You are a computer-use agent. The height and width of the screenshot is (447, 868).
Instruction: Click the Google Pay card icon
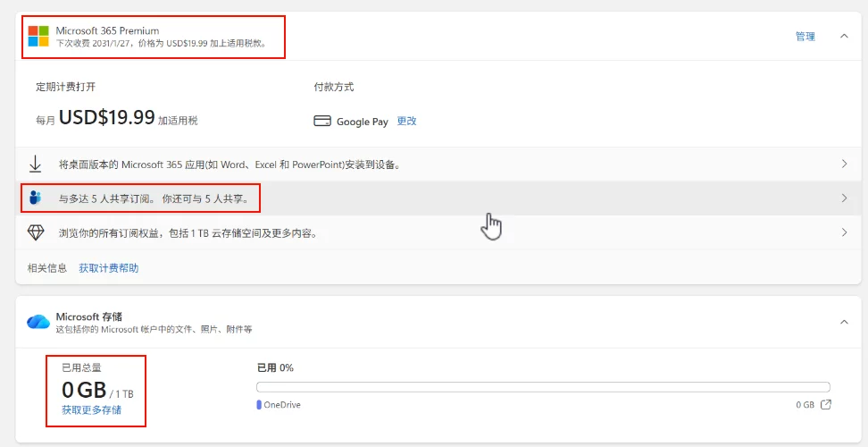[x=322, y=122]
